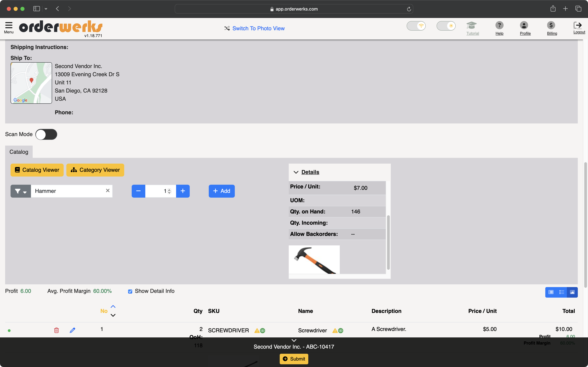Viewport: 588px width, 367px height.
Task: Submit the order
Action: [x=294, y=359]
